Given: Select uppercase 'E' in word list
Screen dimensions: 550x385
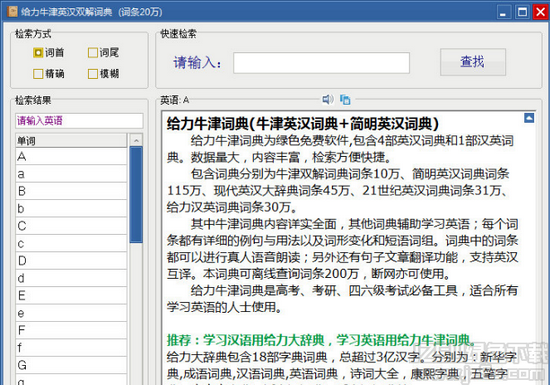Looking at the screenshot, I should 71,295.
